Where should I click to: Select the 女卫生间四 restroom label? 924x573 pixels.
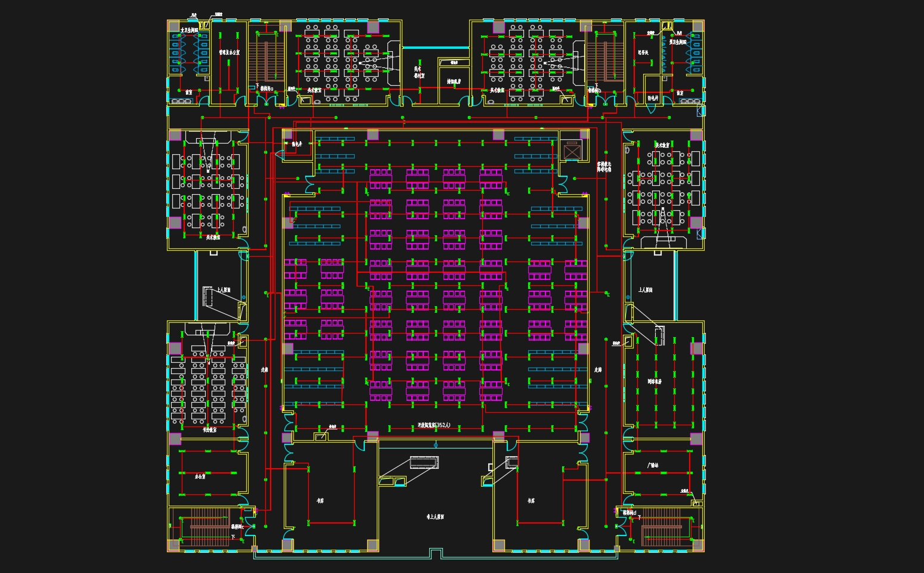tap(190, 30)
